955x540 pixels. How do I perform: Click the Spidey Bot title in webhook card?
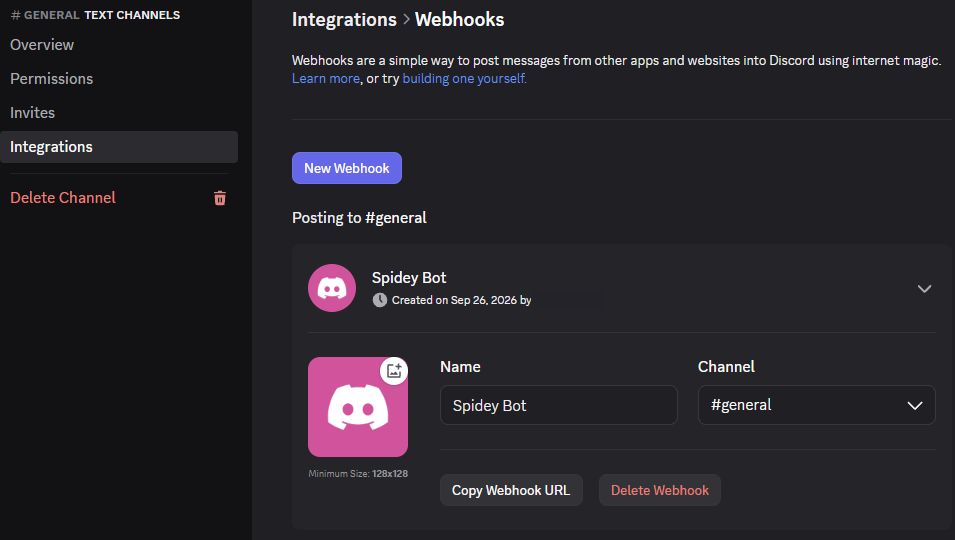point(409,278)
